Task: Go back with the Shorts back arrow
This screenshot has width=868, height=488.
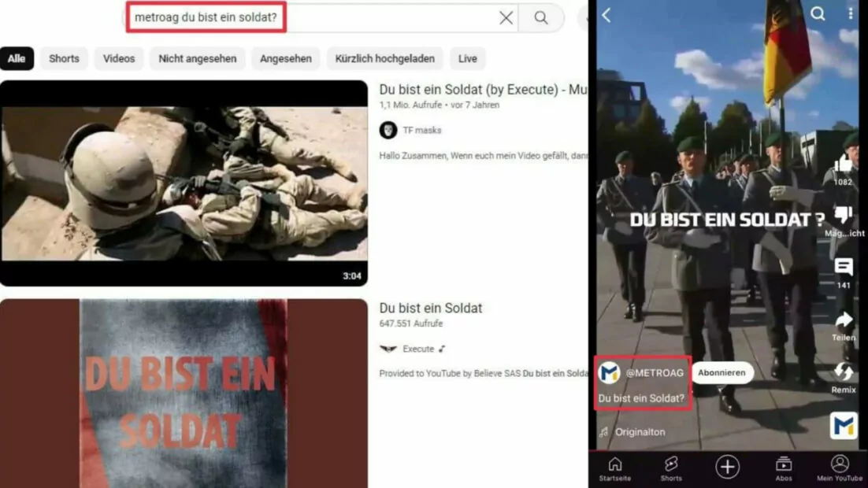Action: [x=606, y=16]
